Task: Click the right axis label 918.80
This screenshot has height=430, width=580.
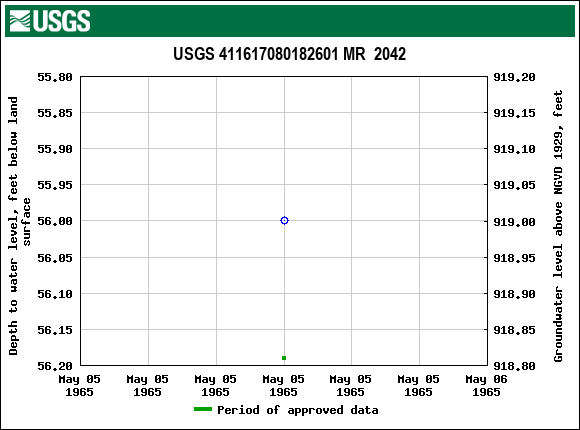Action: 514,366
